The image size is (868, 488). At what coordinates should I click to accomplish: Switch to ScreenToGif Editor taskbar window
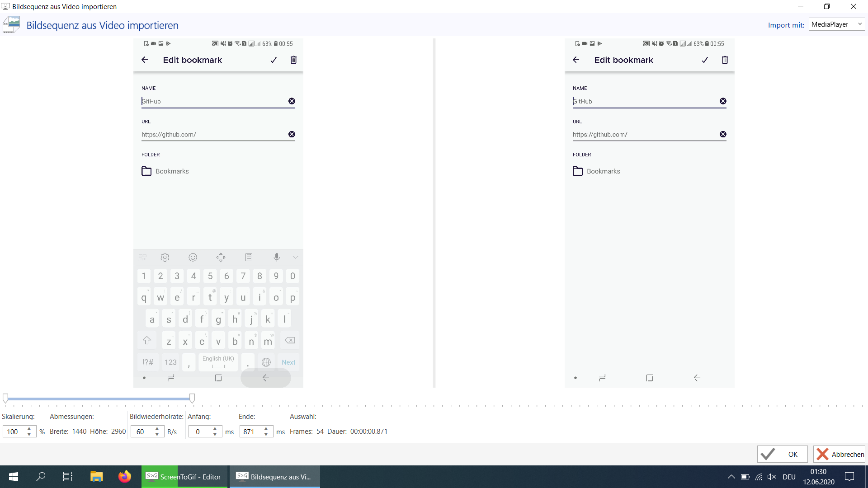coord(184,477)
